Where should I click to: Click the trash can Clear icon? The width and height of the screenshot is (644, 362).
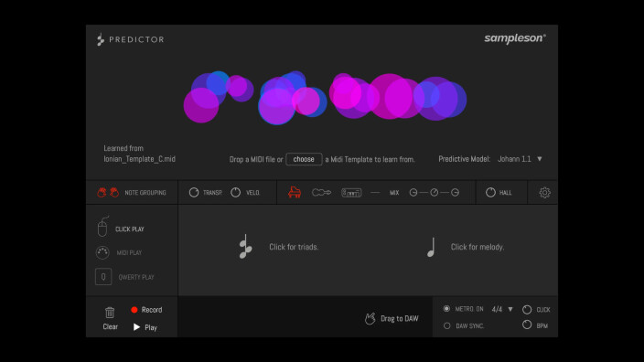(110, 313)
